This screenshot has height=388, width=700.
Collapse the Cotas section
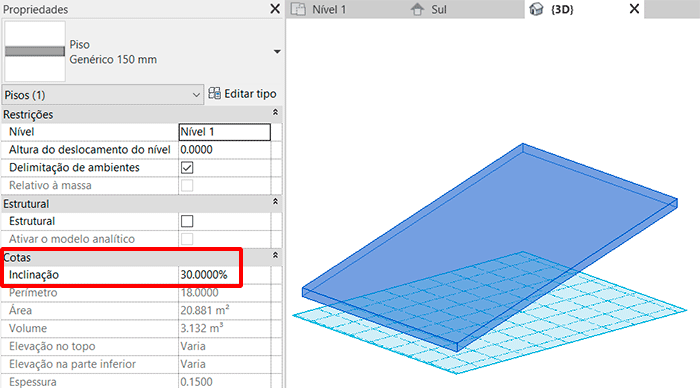[x=275, y=255]
